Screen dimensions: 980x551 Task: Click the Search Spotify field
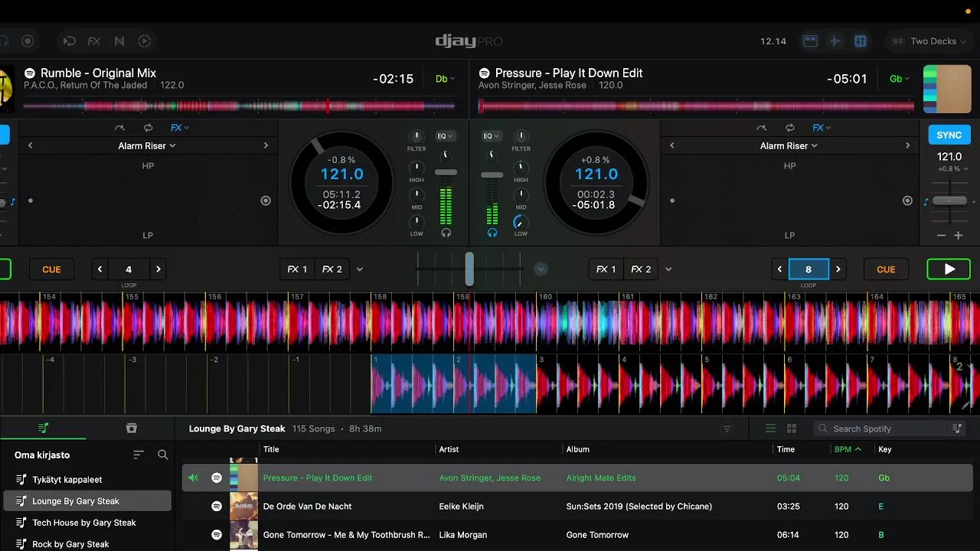tap(880, 429)
